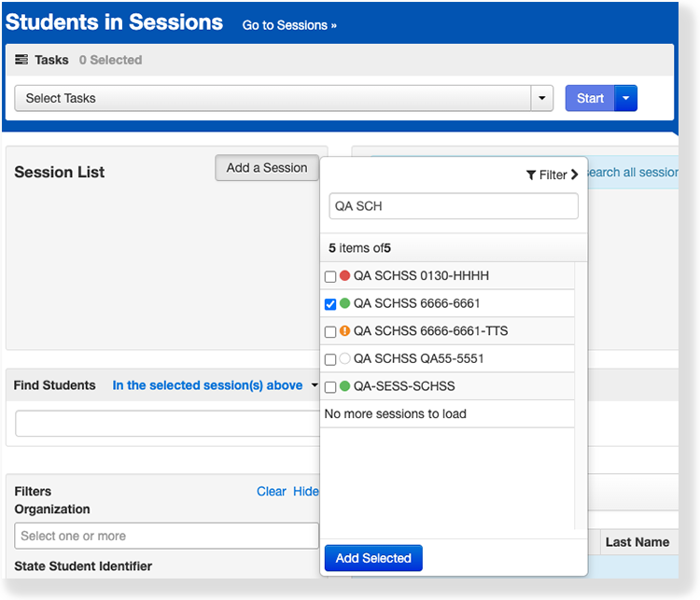Expand the Filter chevron in session popup
This screenshot has height=600, width=700.
574,175
